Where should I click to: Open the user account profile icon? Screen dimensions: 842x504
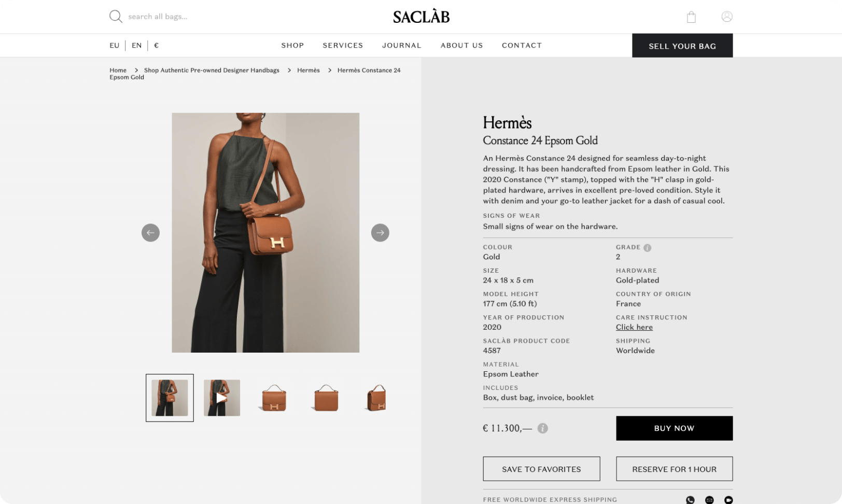[x=727, y=17]
